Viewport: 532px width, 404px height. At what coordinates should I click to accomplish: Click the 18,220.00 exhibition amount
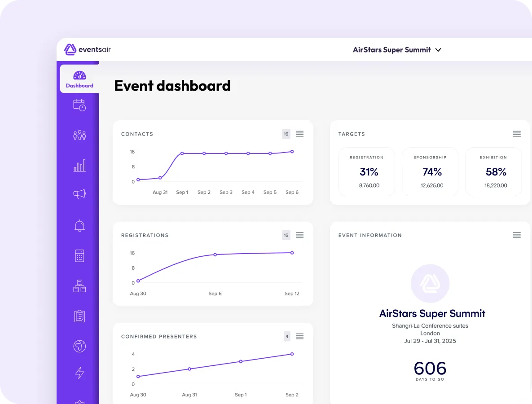click(496, 185)
